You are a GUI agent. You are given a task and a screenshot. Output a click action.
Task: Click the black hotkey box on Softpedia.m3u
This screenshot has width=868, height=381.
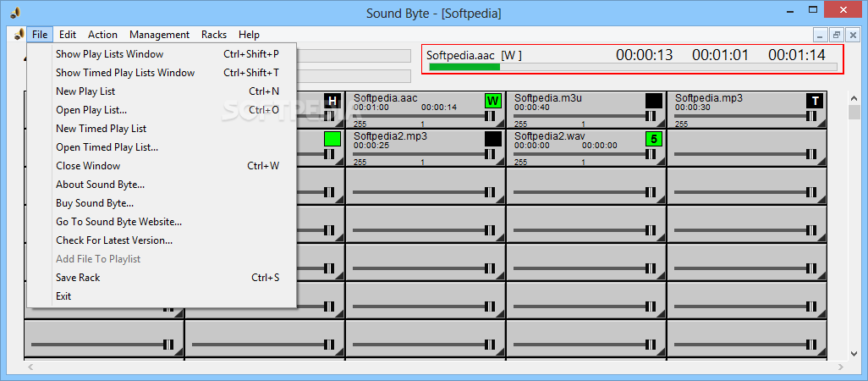pos(654,101)
